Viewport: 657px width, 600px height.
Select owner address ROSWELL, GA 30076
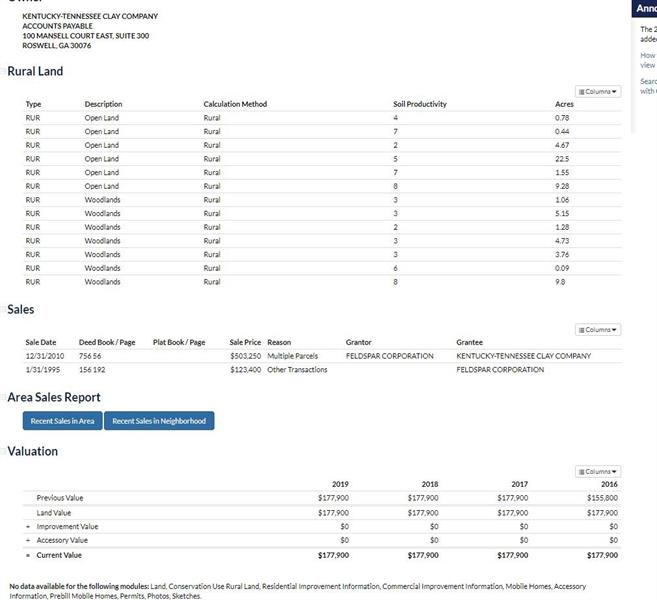tap(57, 45)
